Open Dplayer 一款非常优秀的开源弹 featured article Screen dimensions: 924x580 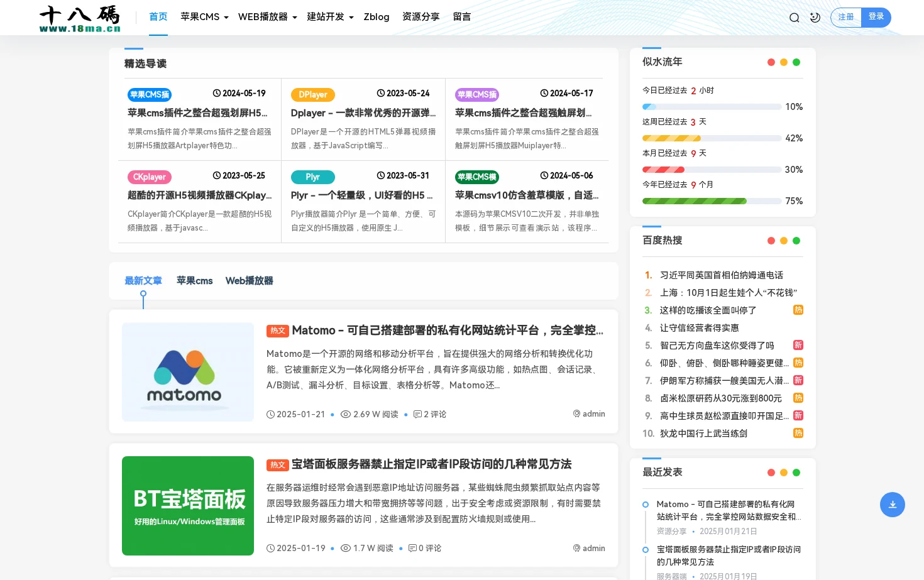coord(363,113)
